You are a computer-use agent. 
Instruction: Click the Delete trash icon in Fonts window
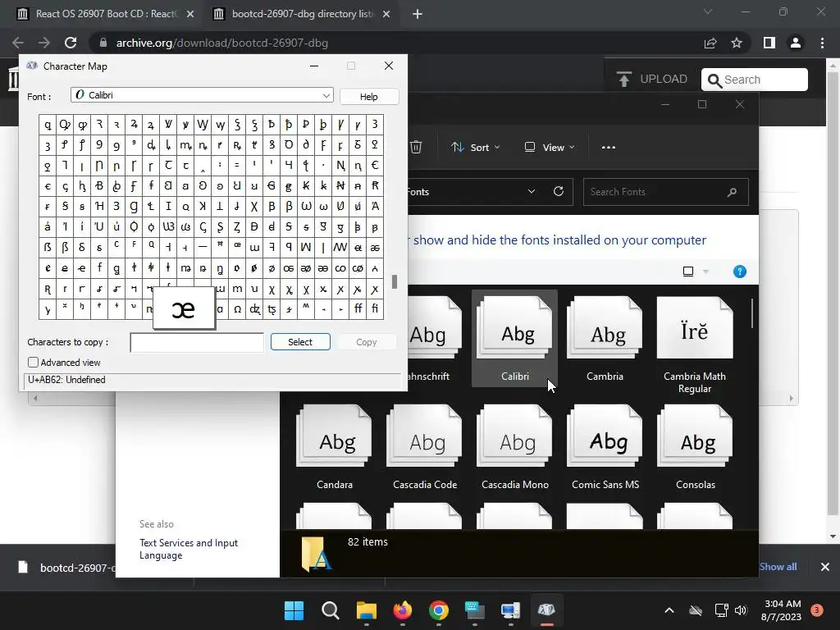tap(416, 147)
